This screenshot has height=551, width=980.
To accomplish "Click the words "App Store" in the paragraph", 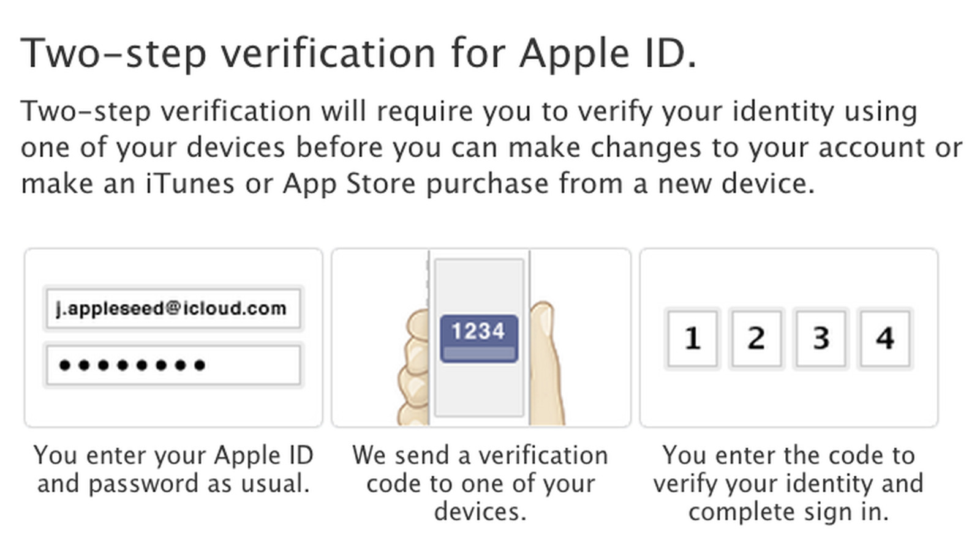I will point(349,184).
